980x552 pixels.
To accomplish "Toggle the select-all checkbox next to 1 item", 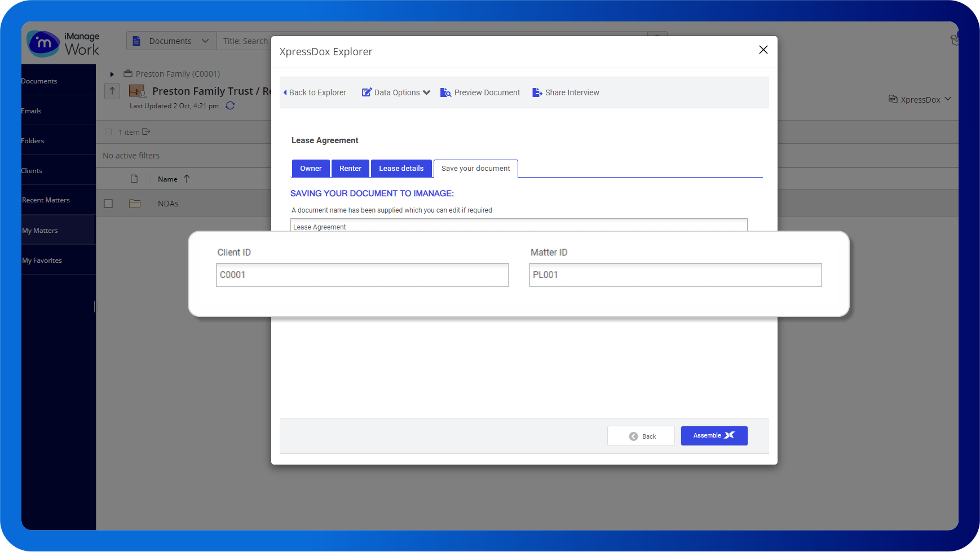I will pyautogui.click(x=108, y=132).
